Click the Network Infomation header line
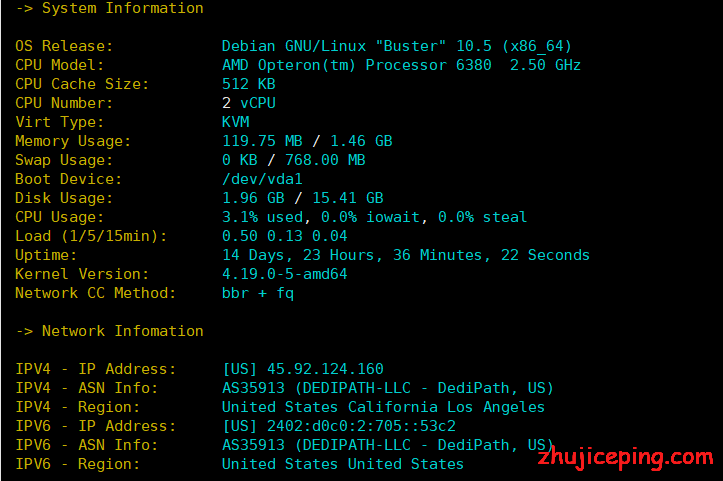This screenshot has width=723, height=481. 110,331
